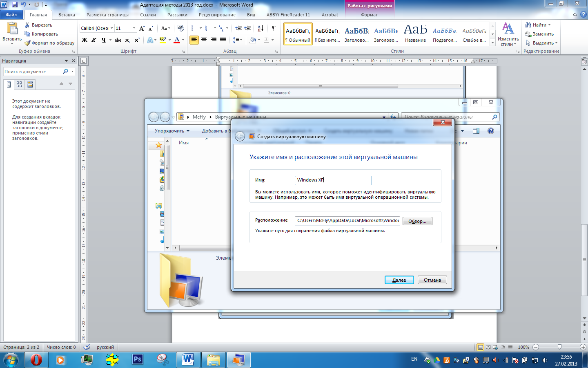
Task: Show paragraph marks with the ¶ icon
Action: (274, 28)
